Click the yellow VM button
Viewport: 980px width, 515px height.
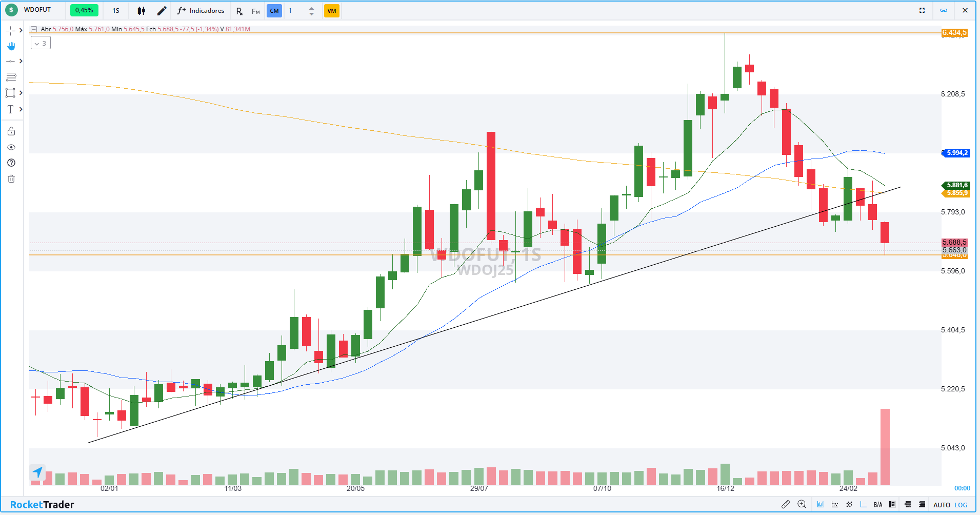pos(332,11)
